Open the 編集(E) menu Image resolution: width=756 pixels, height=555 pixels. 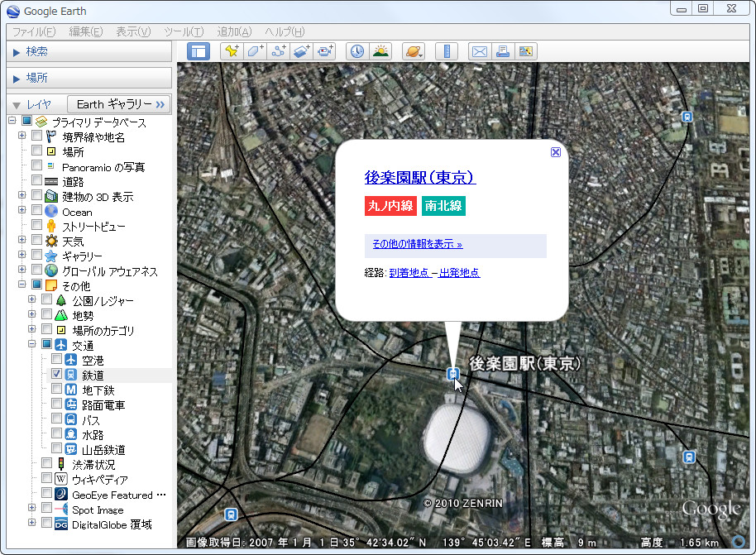click(86, 31)
